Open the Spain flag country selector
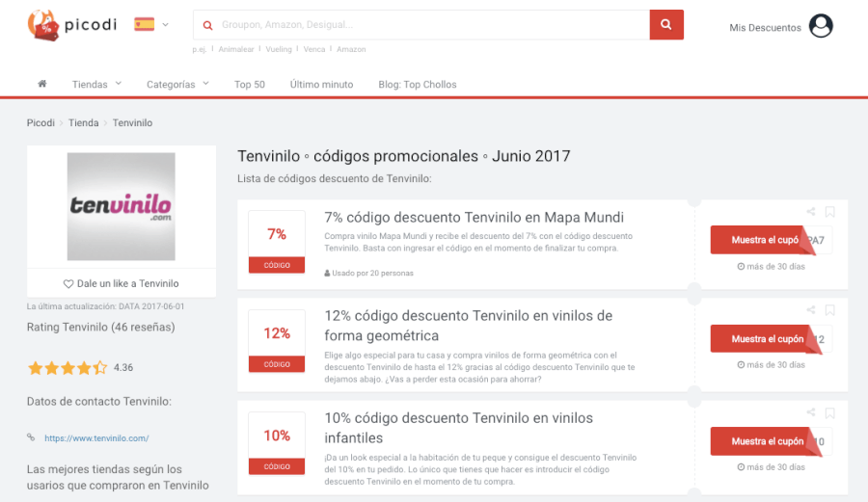Screen dimensions: 868x502 (151, 24)
